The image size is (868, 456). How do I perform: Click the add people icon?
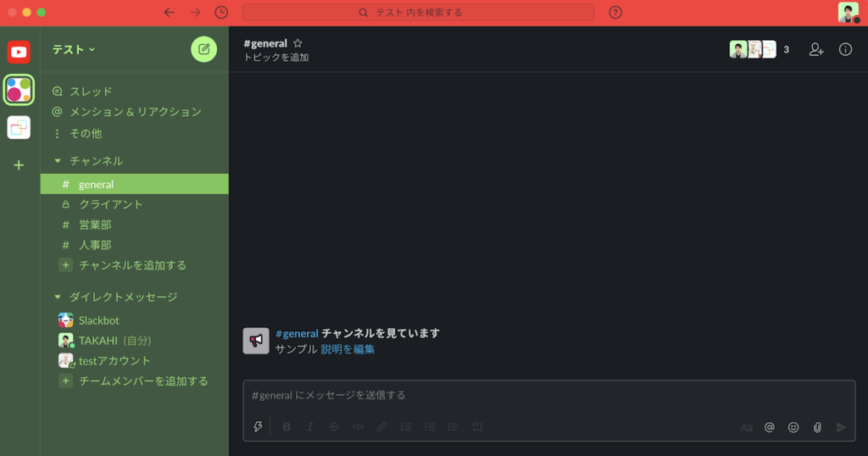pyautogui.click(x=816, y=49)
